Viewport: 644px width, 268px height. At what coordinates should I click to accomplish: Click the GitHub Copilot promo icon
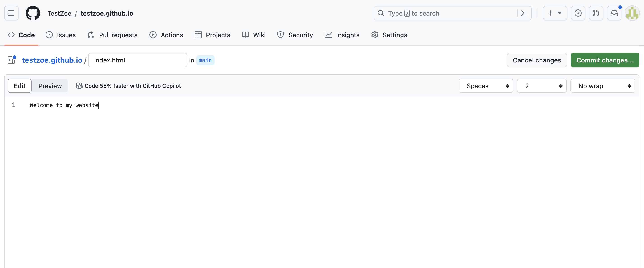click(x=79, y=86)
